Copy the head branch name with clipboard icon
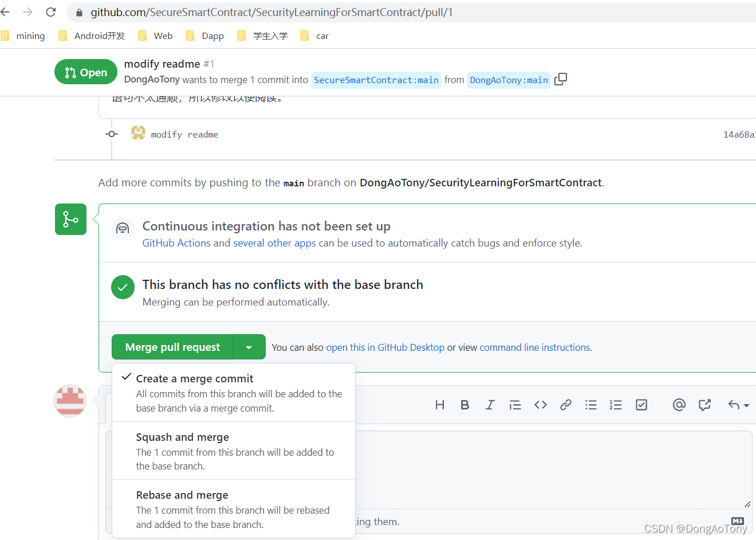This screenshot has width=756, height=540. coord(561,79)
